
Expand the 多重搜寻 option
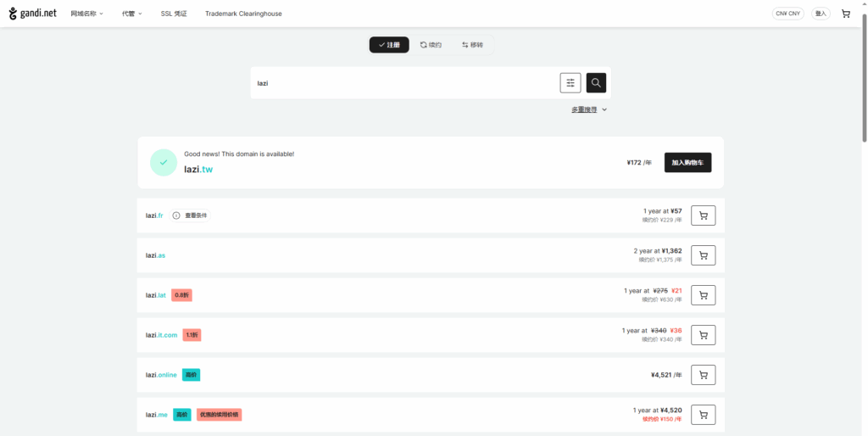pyautogui.click(x=589, y=109)
